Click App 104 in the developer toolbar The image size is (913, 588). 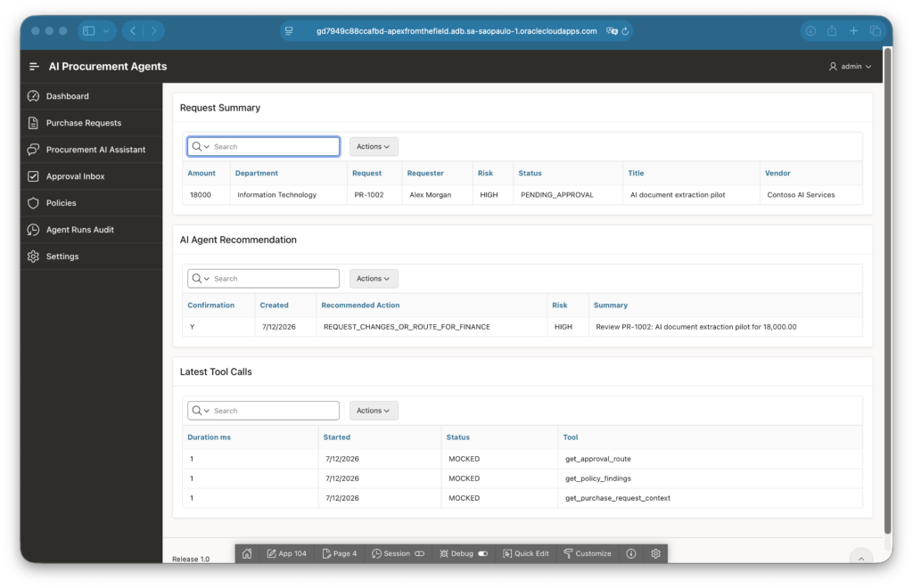[286, 553]
